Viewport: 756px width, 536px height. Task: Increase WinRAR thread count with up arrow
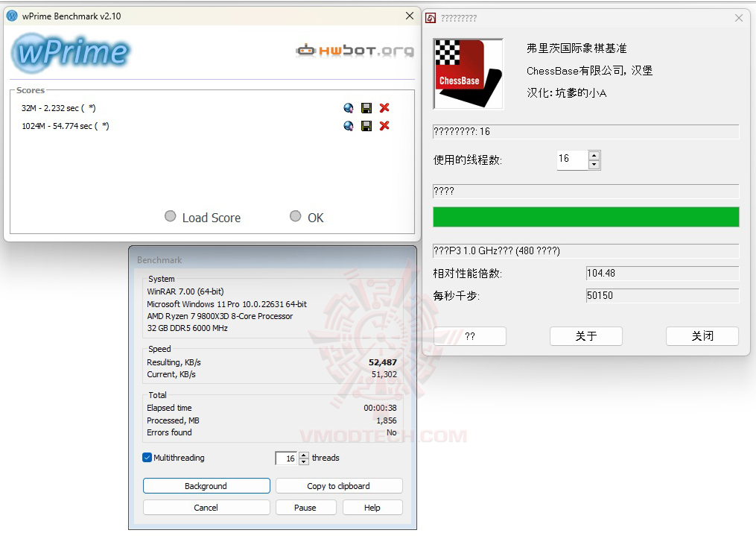[x=304, y=455]
